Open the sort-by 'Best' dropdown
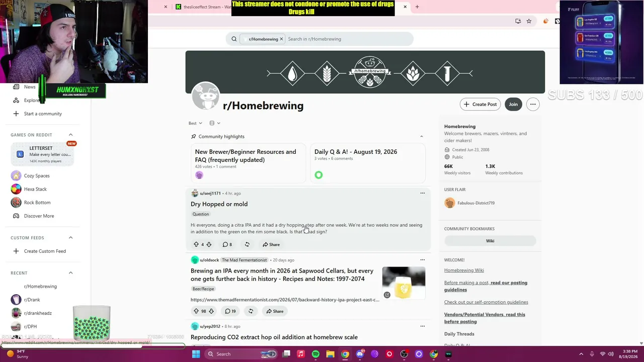Screen dimensions: 644x362 (x=195, y=123)
